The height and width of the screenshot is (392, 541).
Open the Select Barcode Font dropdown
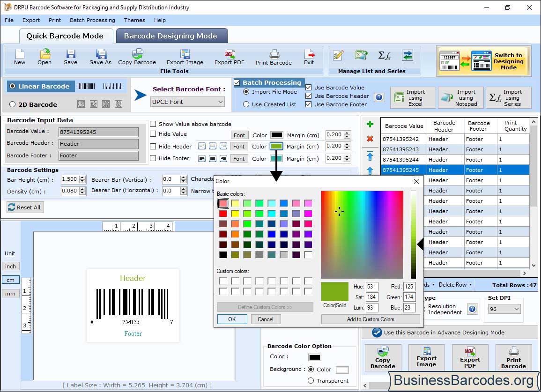[x=188, y=102]
